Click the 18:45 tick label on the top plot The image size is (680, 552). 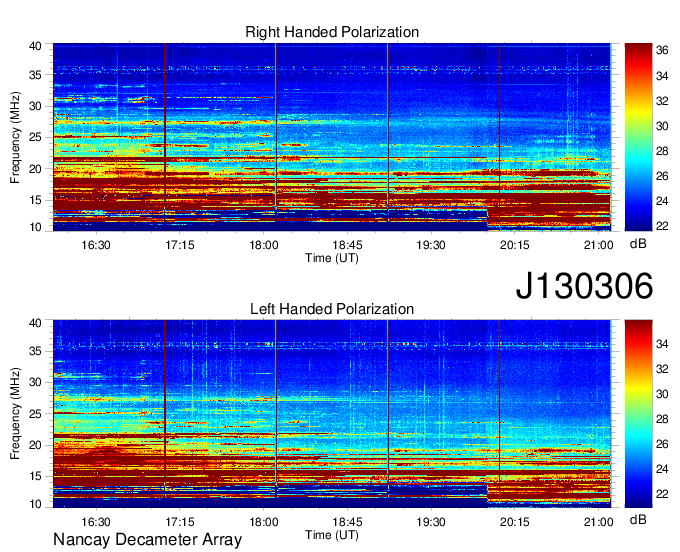pos(347,245)
